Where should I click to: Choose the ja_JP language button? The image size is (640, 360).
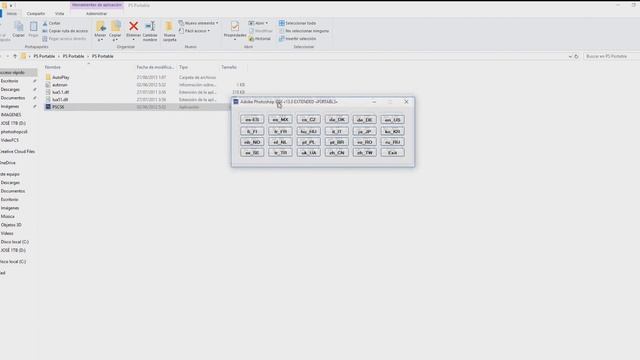pyautogui.click(x=364, y=131)
